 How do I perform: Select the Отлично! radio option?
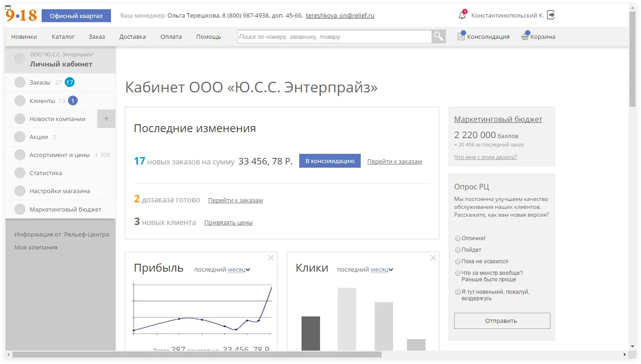[458, 238]
